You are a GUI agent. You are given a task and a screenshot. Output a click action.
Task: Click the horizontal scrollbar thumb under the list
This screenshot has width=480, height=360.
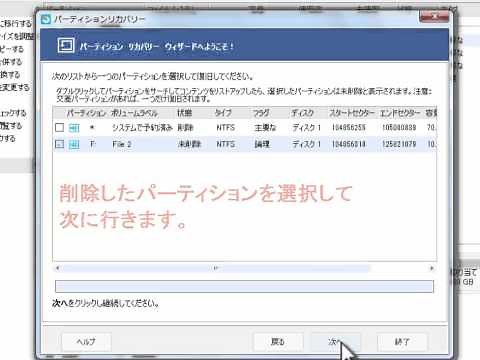pos(216,268)
